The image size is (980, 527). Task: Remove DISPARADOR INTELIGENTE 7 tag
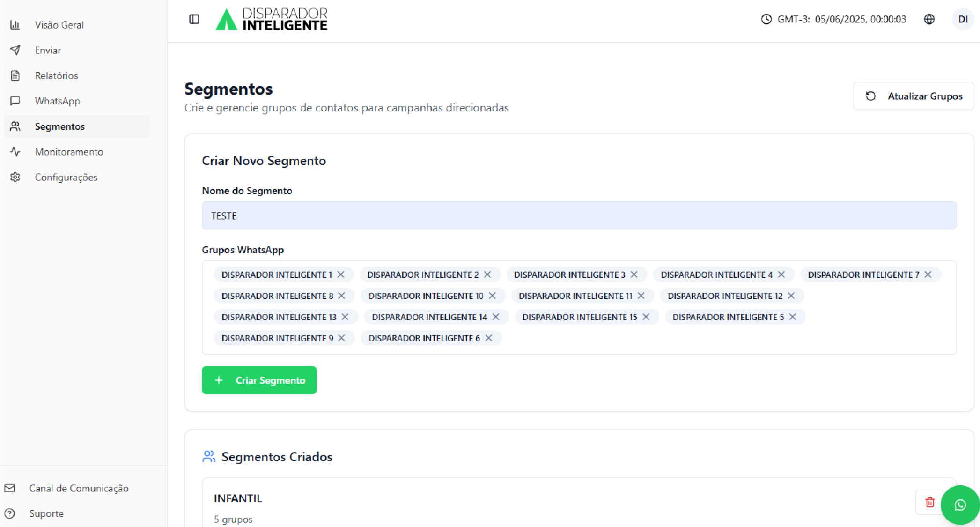coord(928,275)
